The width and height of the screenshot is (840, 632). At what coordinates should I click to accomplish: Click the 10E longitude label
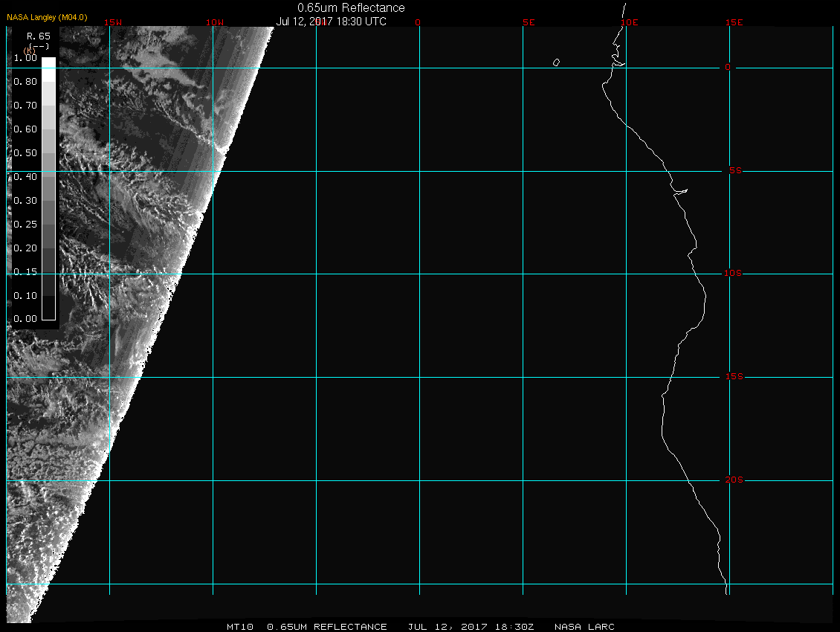629,22
